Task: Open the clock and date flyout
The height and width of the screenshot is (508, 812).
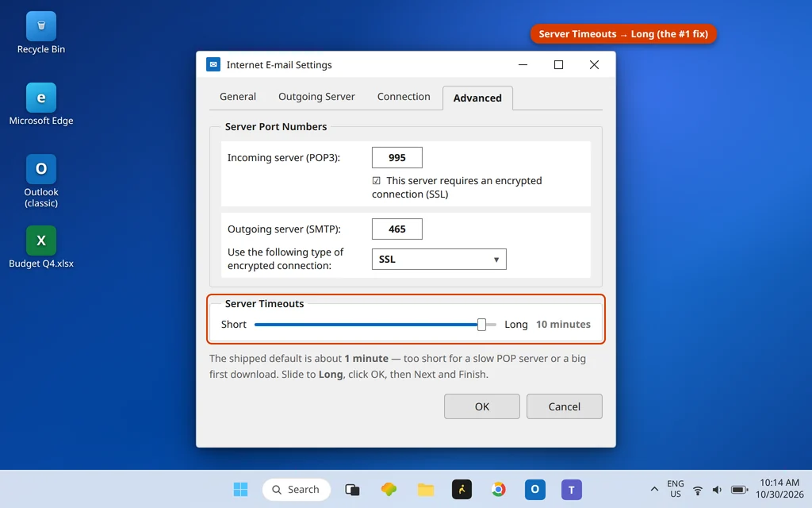Action: point(779,489)
